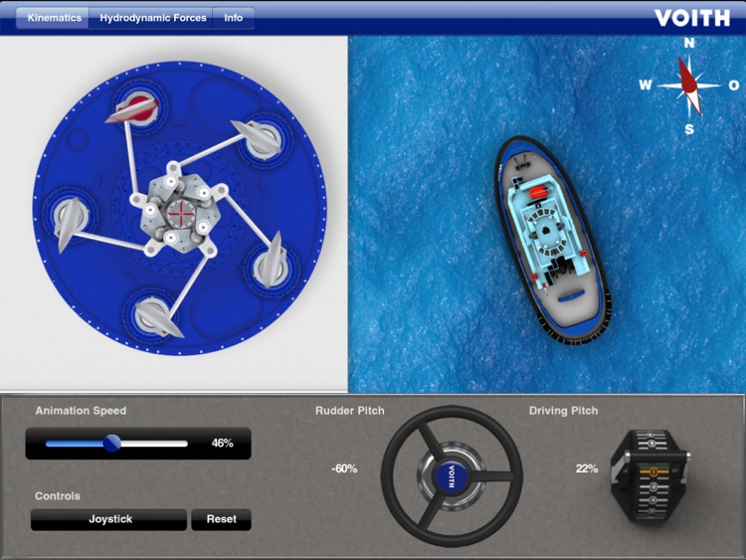Click the Voith logo hub on steering wheel

click(x=451, y=476)
